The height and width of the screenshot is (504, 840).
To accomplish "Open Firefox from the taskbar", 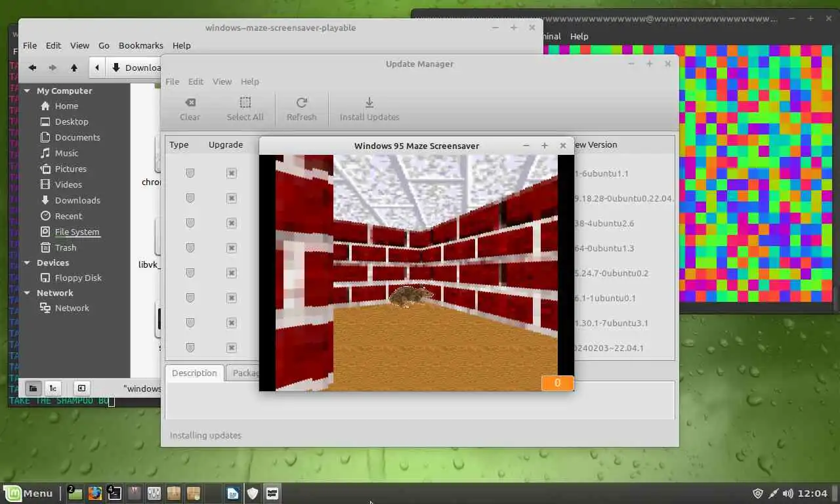I will pyautogui.click(x=95, y=493).
